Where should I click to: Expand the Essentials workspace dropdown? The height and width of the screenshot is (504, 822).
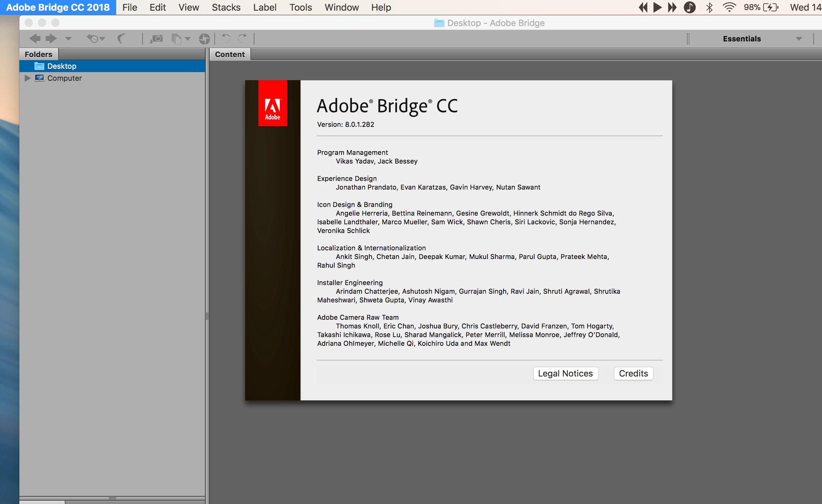[799, 39]
